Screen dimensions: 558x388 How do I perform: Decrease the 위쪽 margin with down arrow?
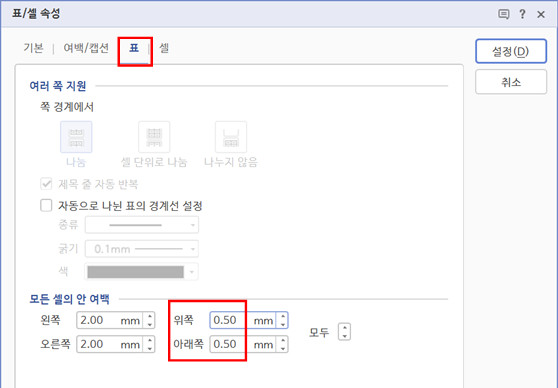(283, 325)
